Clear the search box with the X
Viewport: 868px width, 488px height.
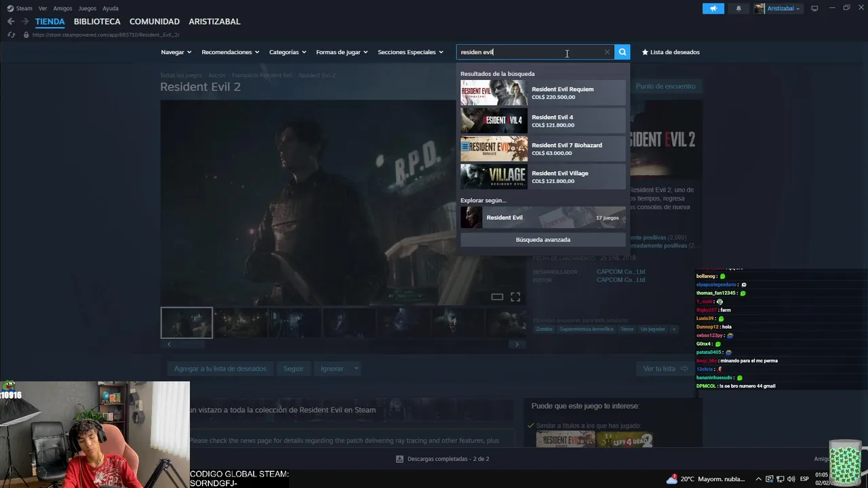tap(607, 52)
